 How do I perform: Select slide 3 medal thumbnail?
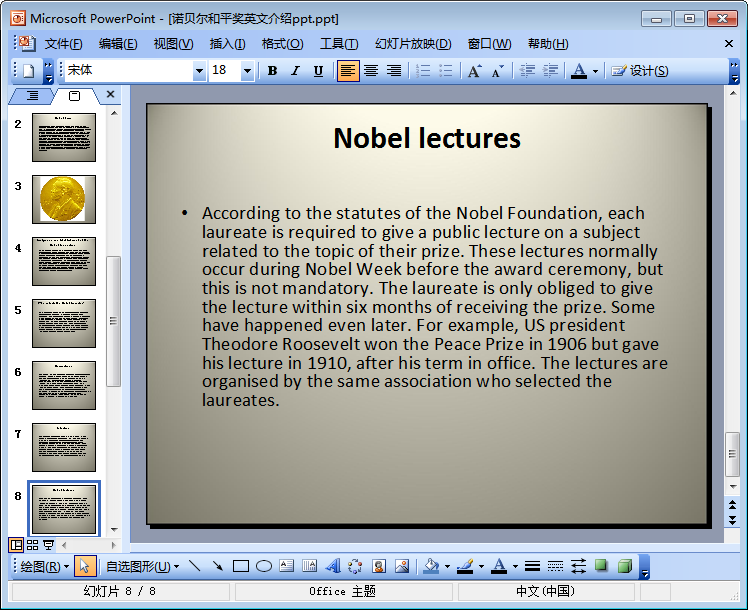(64, 199)
